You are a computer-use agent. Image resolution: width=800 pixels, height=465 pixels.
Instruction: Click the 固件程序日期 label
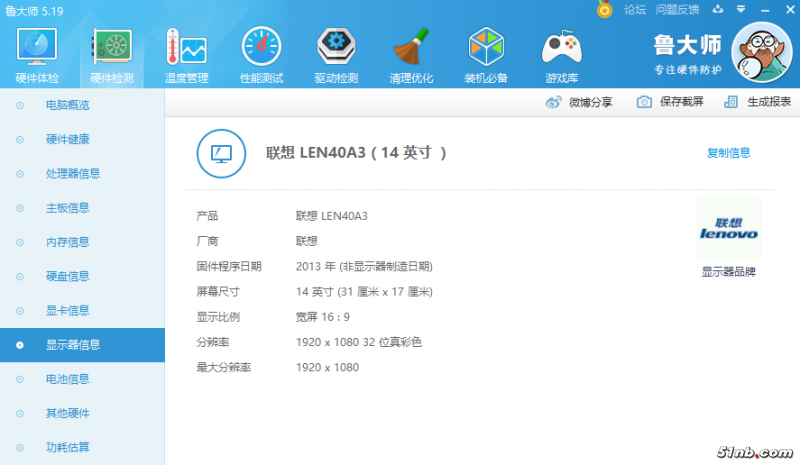click(229, 266)
